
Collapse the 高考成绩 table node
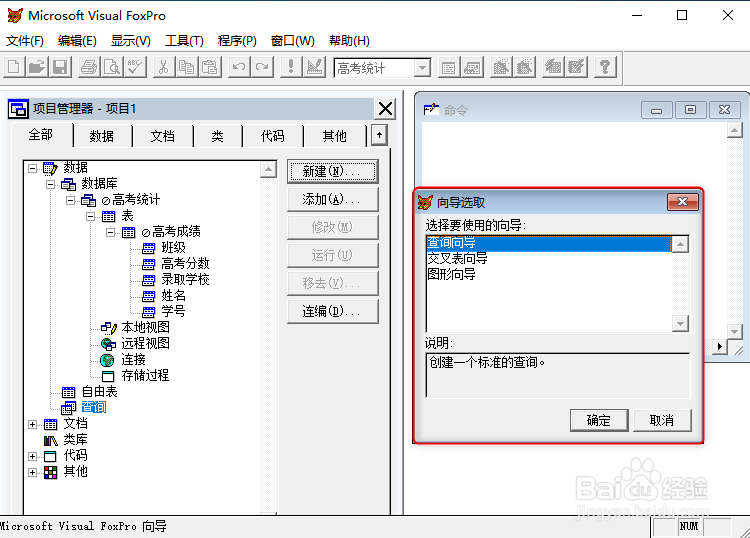(110, 232)
